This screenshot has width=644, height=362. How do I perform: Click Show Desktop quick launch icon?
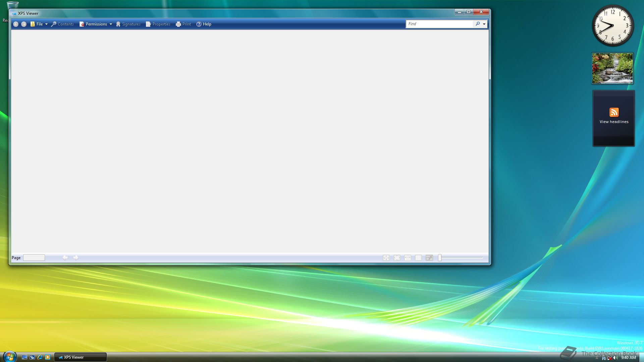pos(24,357)
